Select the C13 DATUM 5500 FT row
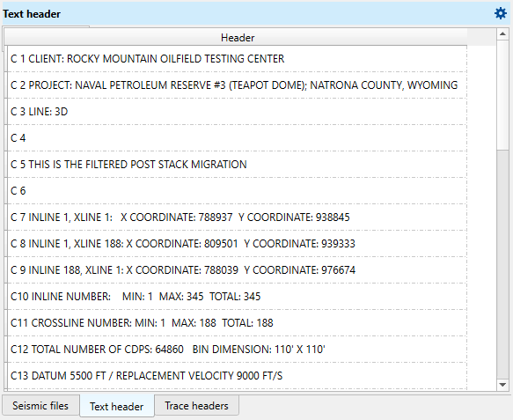Screen dimensions: 513x420 pos(237,376)
